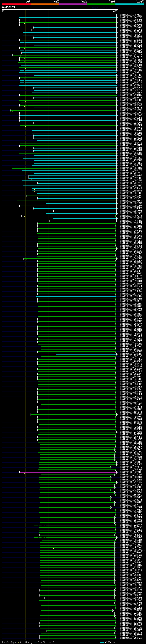Screen dimensions: 146x644
Task: Open hit UniRef100_Q9M633
Action: (x=131, y=249)
